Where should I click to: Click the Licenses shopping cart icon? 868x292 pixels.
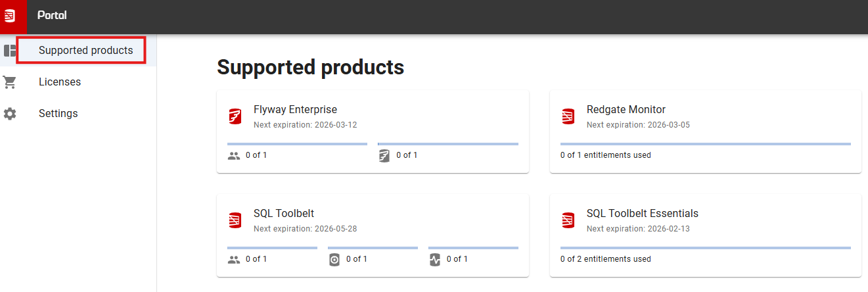[10, 82]
